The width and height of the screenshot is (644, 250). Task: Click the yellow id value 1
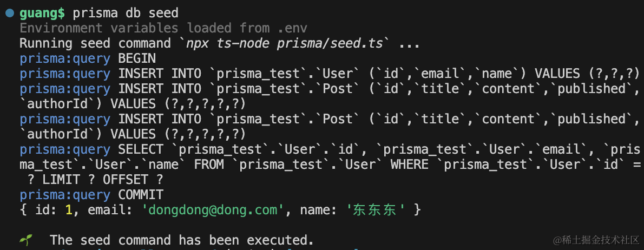click(x=69, y=210)
